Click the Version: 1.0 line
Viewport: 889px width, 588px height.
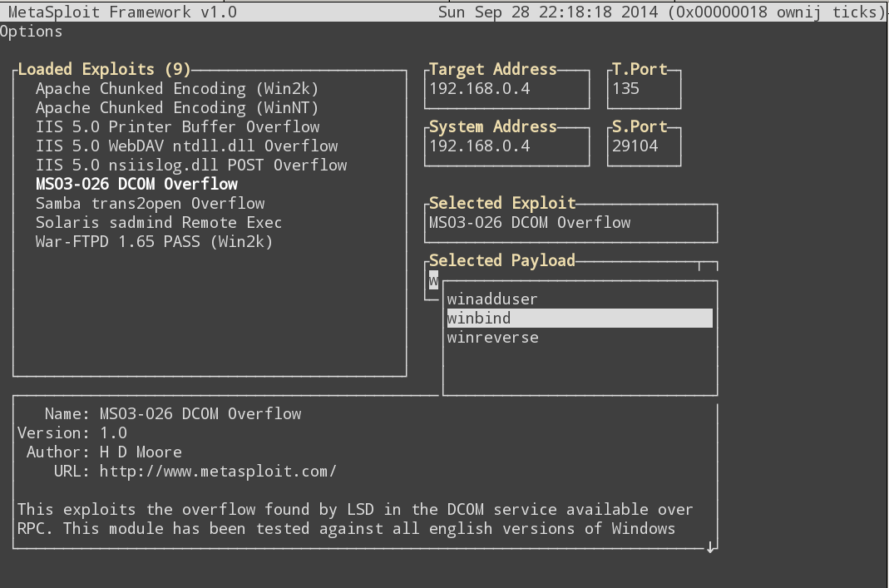pos(72,433)
